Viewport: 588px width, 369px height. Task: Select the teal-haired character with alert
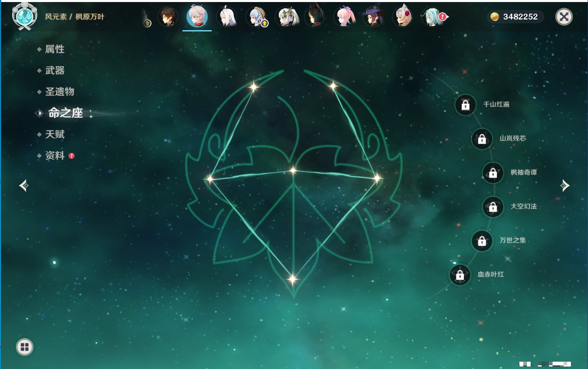tap(432, 17)
